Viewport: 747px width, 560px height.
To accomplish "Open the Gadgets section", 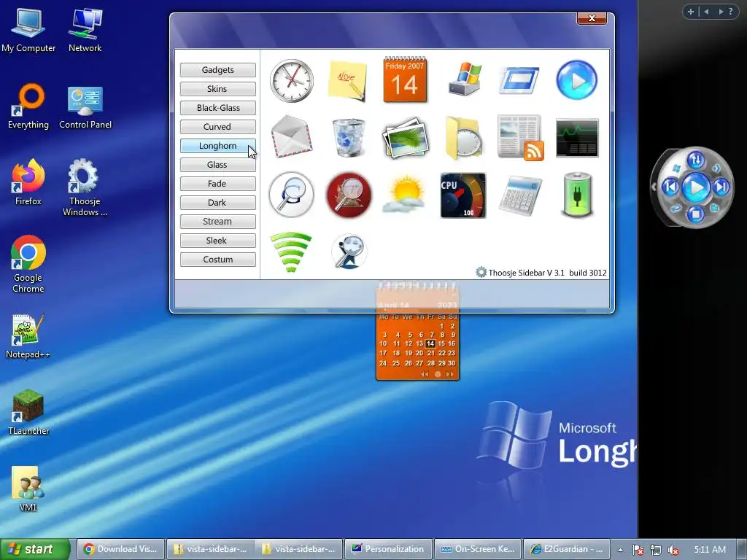I will 217,70.
